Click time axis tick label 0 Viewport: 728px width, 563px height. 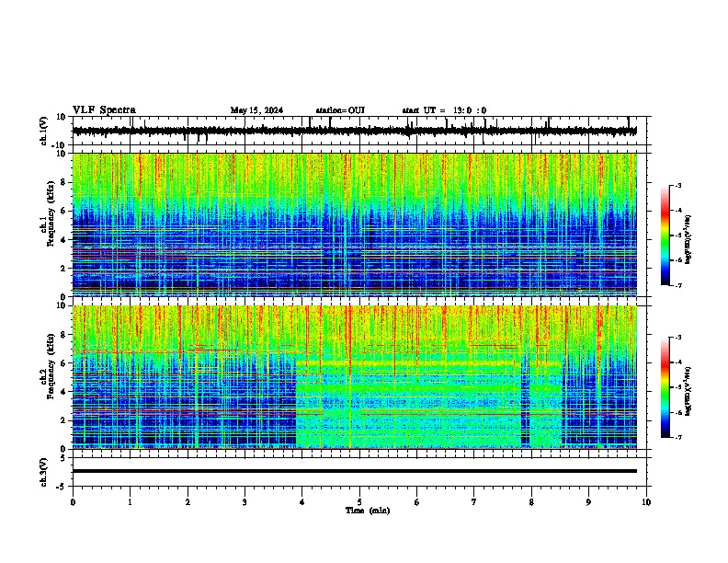point(73,502)
